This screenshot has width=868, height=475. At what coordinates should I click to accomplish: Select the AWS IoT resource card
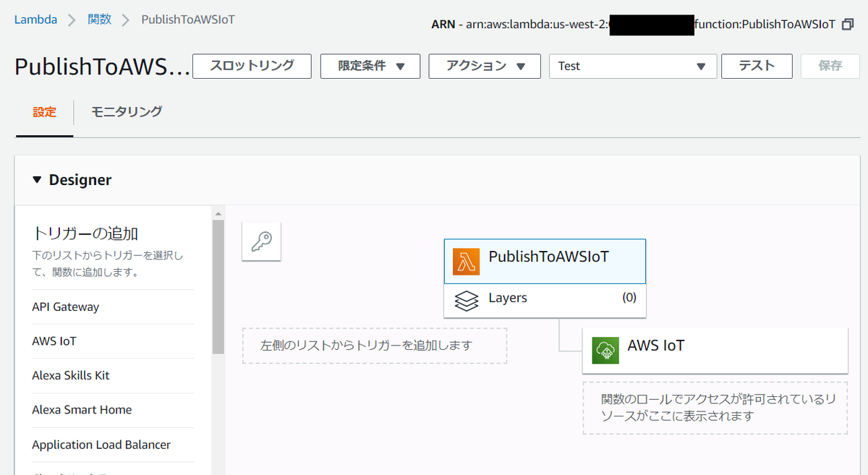715,351
